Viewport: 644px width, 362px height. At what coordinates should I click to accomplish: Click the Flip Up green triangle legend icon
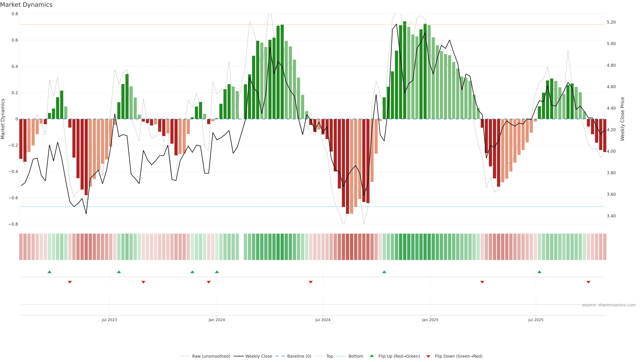pos(372,356)
